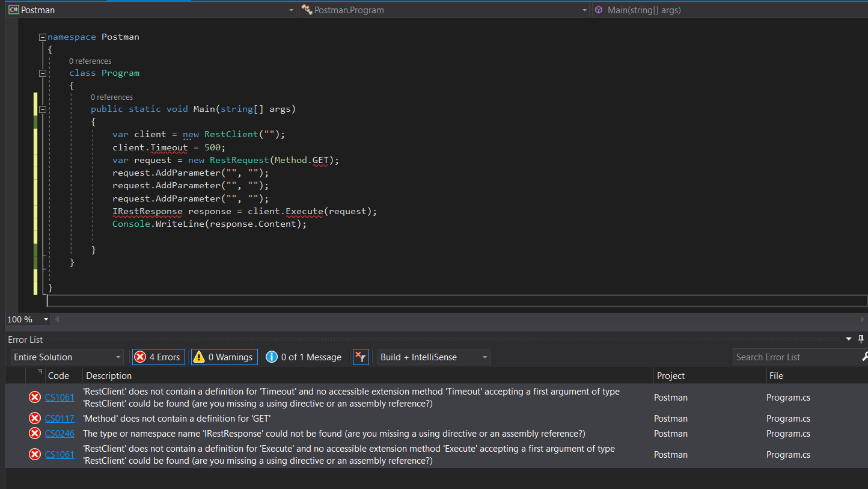Collapse the namespace Postman code block
This screenshot has width=868, height=489.
click(42, 37)
